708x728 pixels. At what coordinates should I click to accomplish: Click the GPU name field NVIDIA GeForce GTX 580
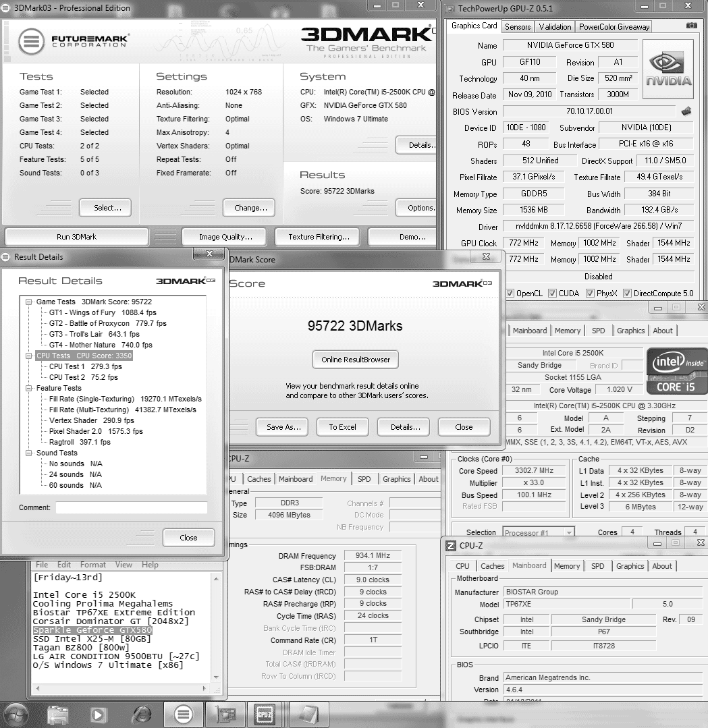pyautogui.click(x=570, y=45)
